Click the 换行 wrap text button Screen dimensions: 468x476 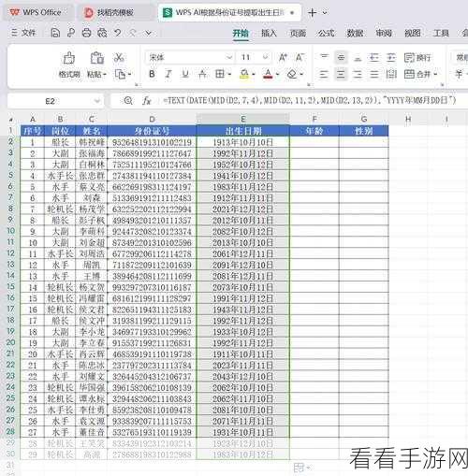click(417, 57)
